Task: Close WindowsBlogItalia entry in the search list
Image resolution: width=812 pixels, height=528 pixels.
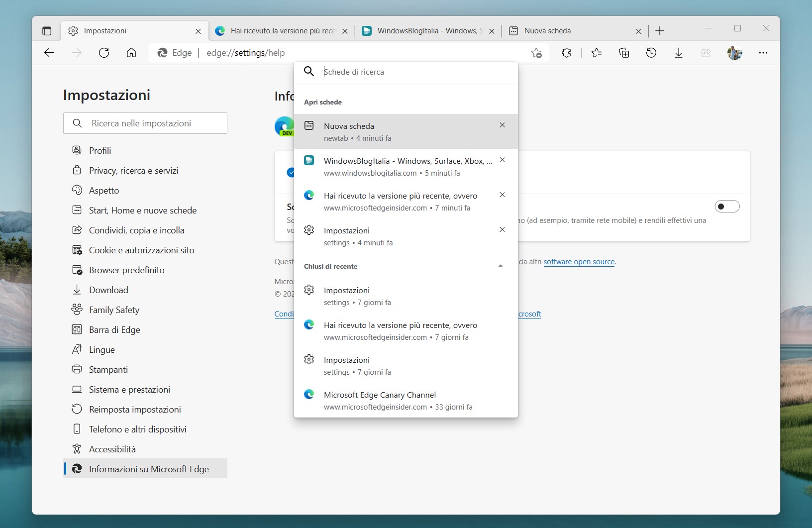Action: [x=502, y=160]
